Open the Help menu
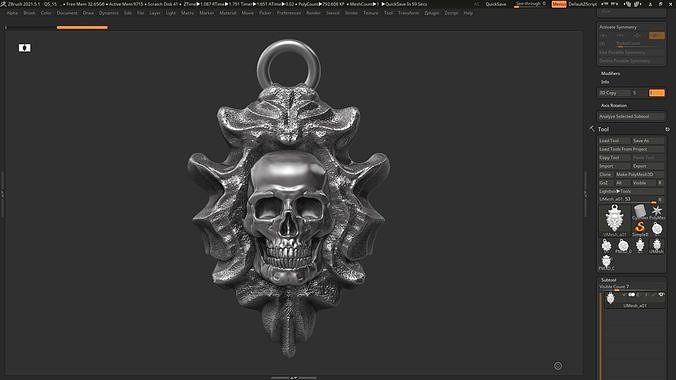The width and height of the screenshot is (676, 380). (x=468, y=13)
